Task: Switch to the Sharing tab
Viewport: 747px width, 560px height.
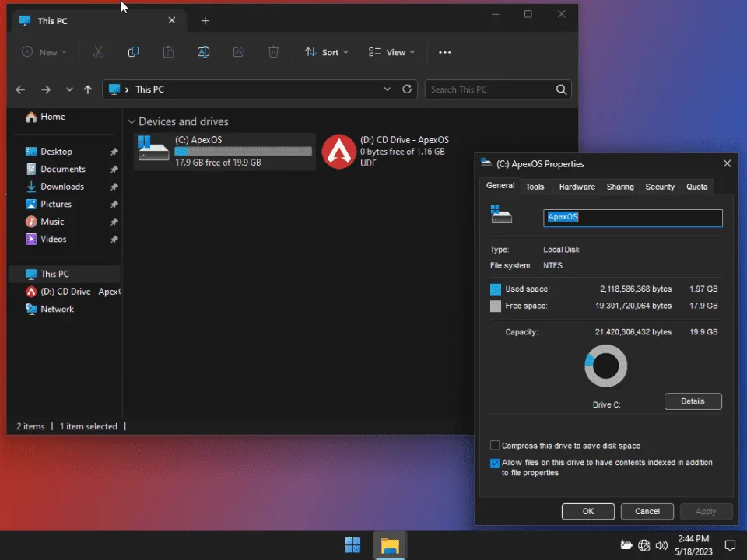Action: (620, 187)
